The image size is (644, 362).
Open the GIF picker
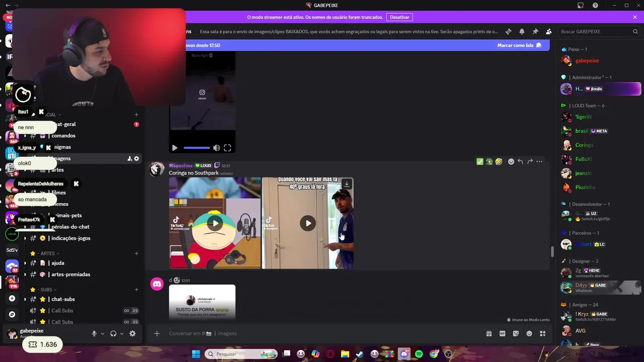(502, 333)
